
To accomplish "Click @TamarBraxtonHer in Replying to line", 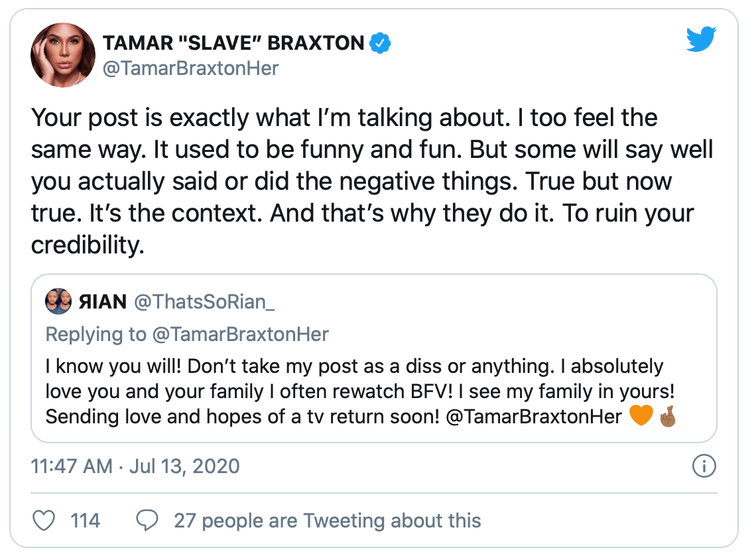I will 240,334.
